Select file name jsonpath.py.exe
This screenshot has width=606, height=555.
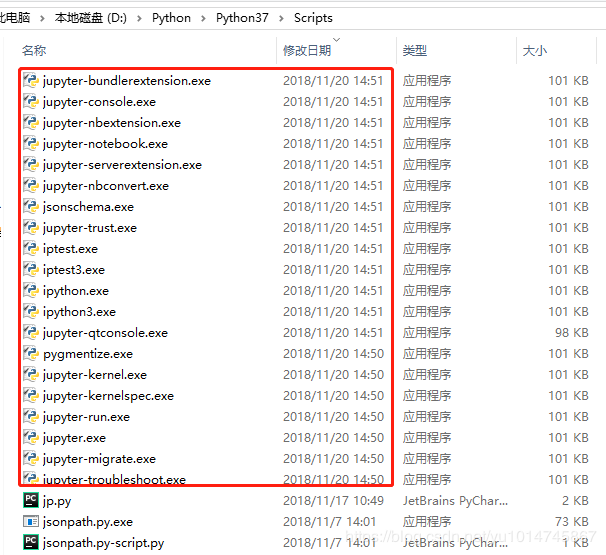[x=88, y=522]
